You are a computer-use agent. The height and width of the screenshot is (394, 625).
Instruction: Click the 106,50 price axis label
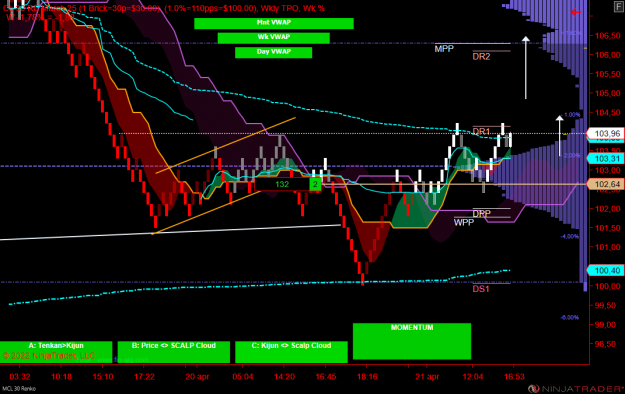[607, 36]
